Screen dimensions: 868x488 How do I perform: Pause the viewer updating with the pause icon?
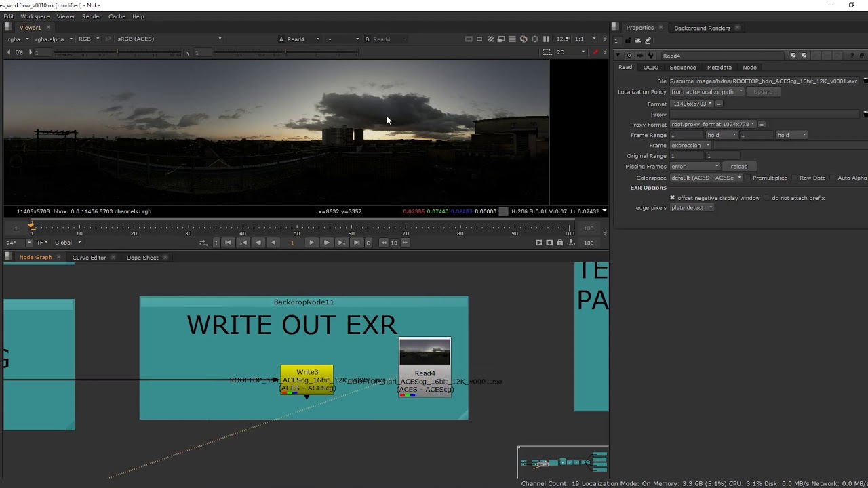[x=546, y=39]
